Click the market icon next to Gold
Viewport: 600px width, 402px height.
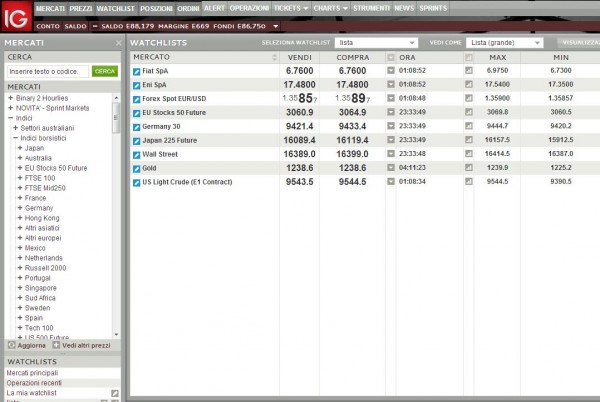point(137,169)
